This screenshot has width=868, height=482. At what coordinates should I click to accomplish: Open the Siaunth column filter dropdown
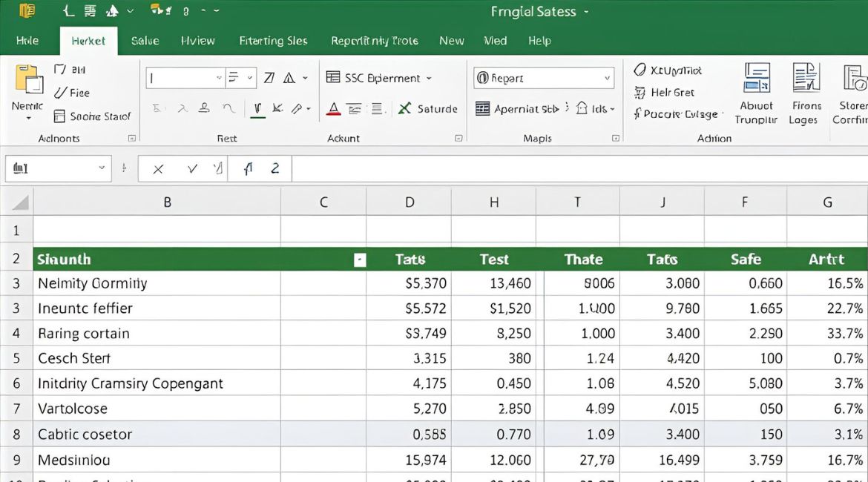point(360,260)
